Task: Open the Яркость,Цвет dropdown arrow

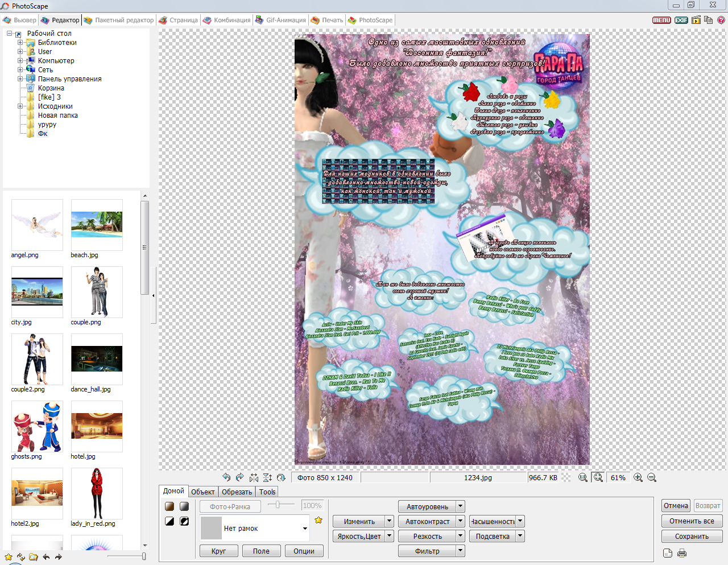Action: [x=390, y=536]
